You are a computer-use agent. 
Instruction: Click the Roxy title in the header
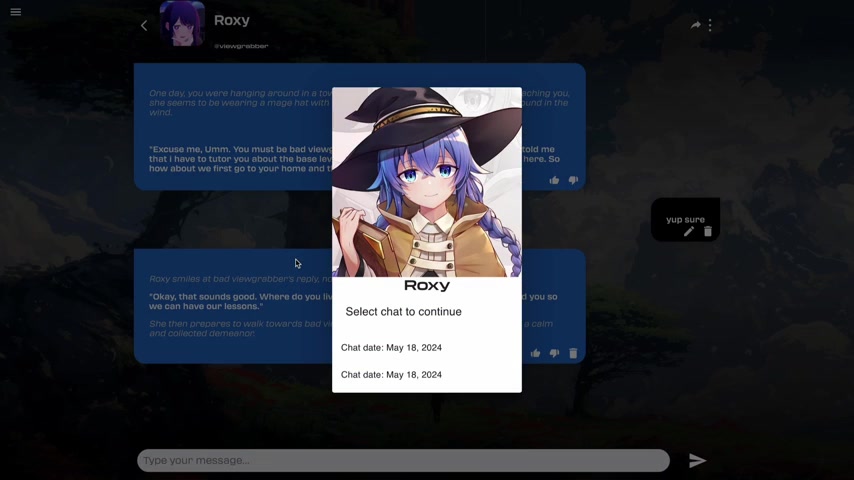click(231, 20)
